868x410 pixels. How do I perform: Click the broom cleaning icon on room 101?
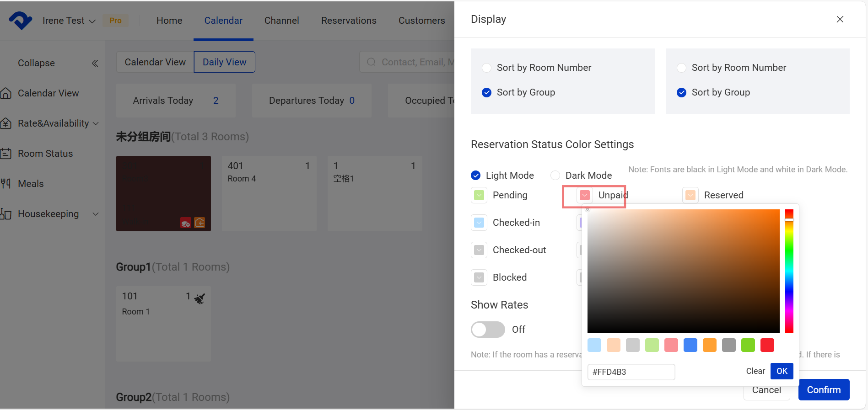point(199,298)
